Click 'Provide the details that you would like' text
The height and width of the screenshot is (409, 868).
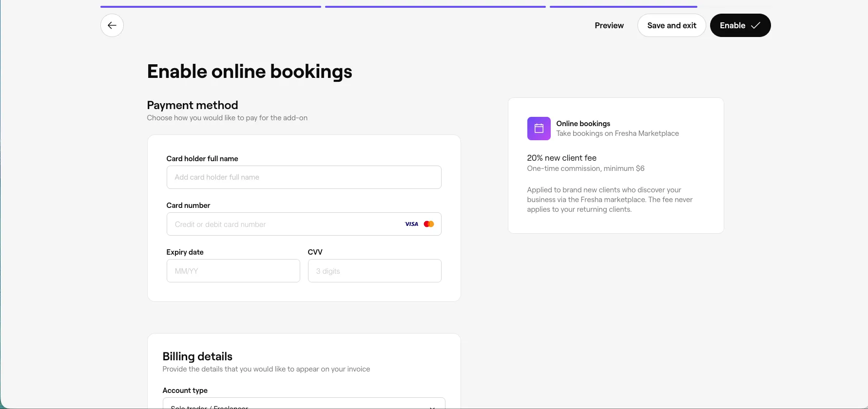(x=266, y=369)
